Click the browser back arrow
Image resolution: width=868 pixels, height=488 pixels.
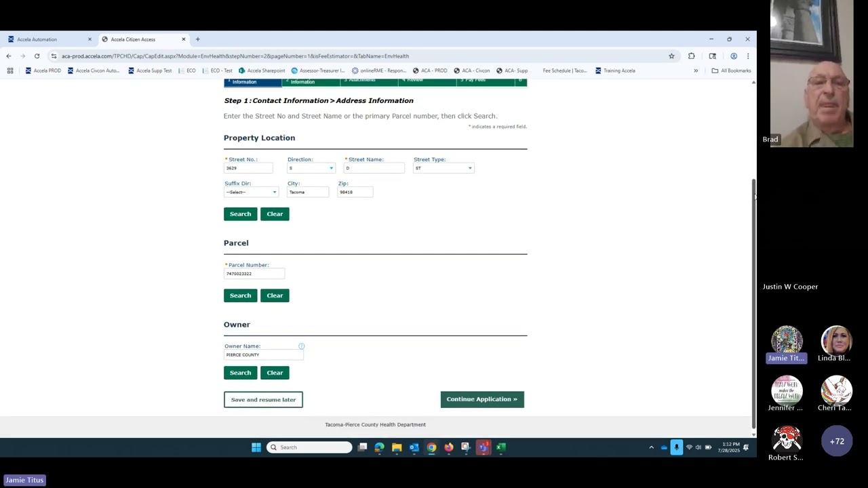pos(9,56)
